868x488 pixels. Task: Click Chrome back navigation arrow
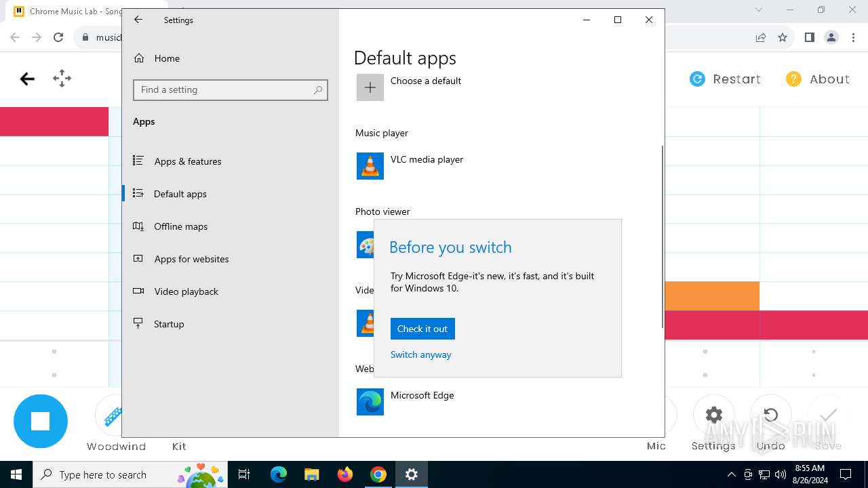(x=15, y=37)
